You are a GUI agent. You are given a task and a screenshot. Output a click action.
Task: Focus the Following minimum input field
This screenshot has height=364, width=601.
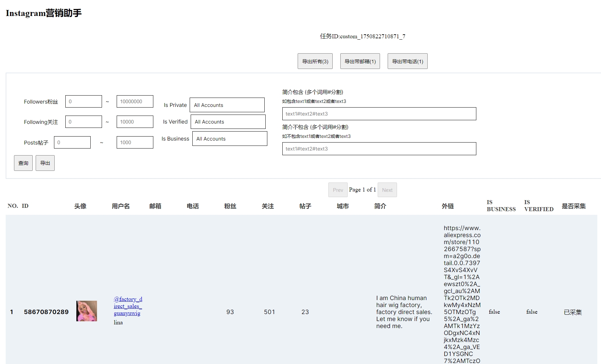coord(84,122)
